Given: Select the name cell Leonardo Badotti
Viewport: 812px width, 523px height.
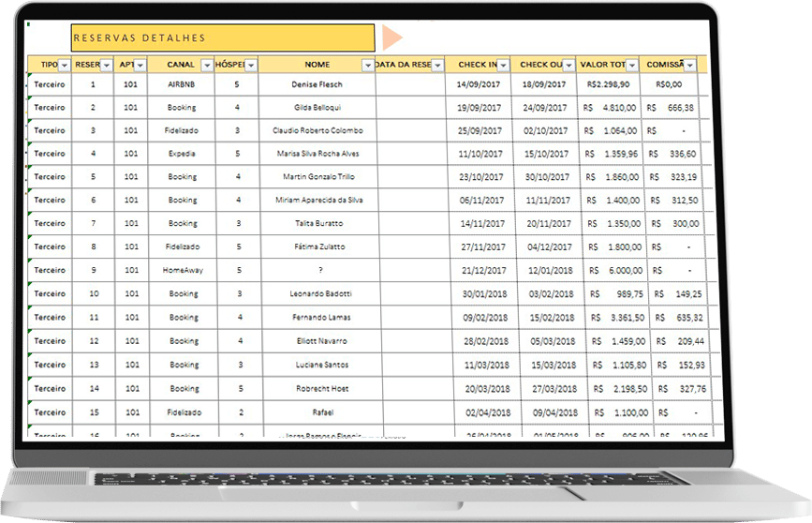Looking at the screenshot, I should click(x=317, y=294).
